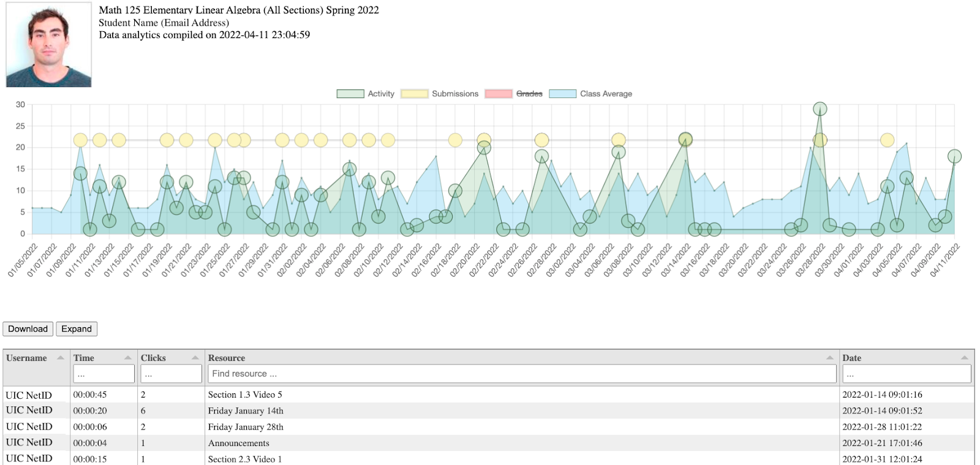Toggle Submissions series in chart legend
Image resolution: width=980 pixels, height=465 pixels.
tap(440, 94)
